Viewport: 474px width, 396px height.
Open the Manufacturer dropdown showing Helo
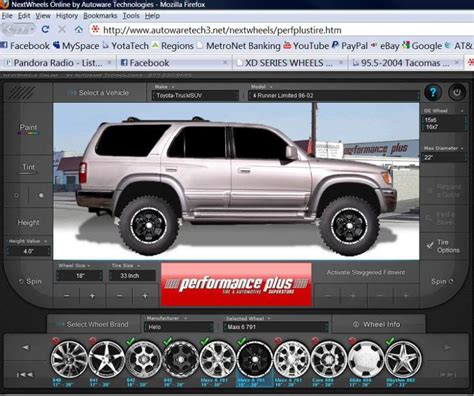click(178, 327)
